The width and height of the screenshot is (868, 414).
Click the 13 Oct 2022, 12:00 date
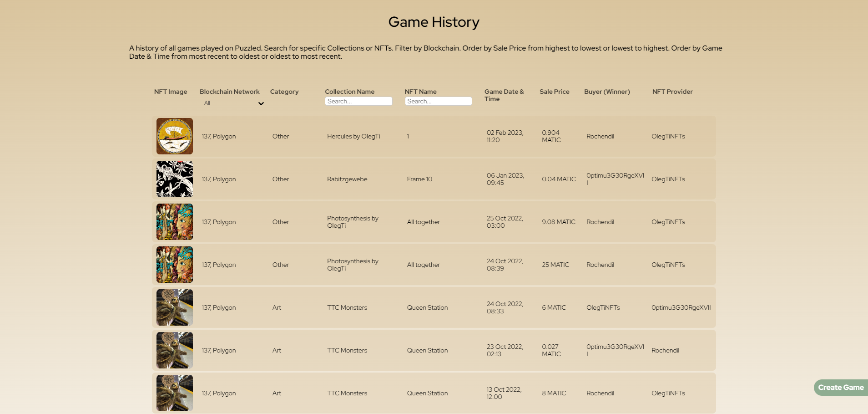click(x=504, y=393)
